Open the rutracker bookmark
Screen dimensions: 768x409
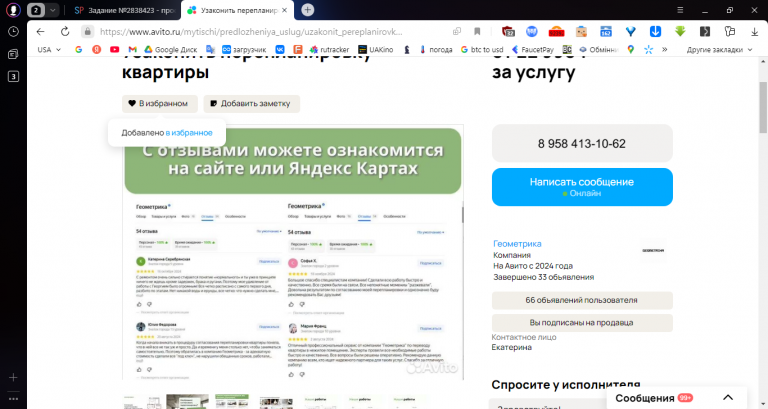coord(330,49)
